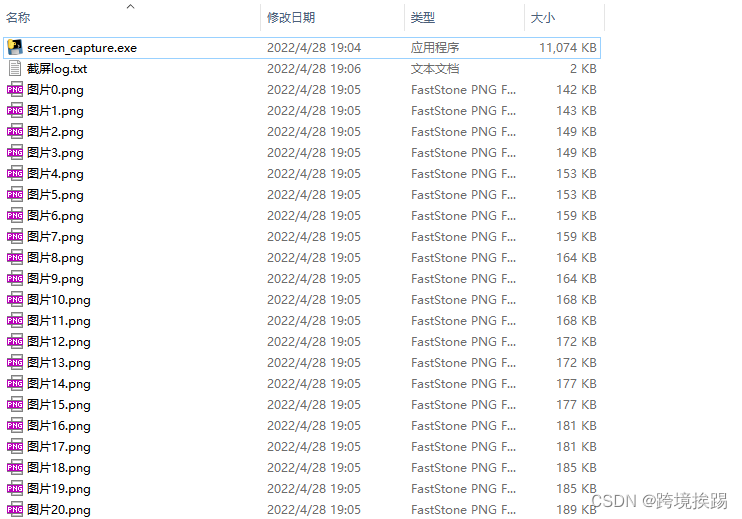Click the screen_capture.exe application icon
This screenshot has width=742, height=519.
tap(15, 47)
